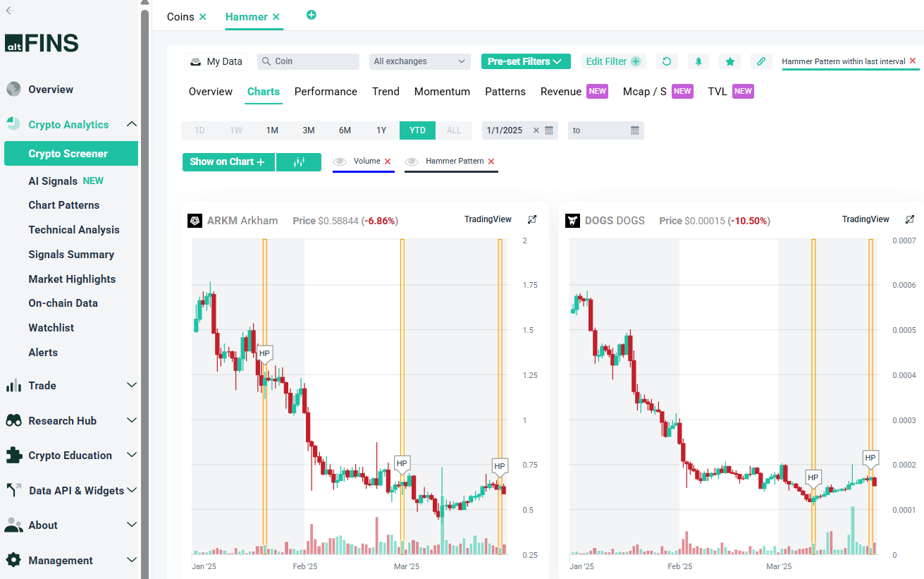Switch to the Revenue tab
924x579 pixels.
561,92
